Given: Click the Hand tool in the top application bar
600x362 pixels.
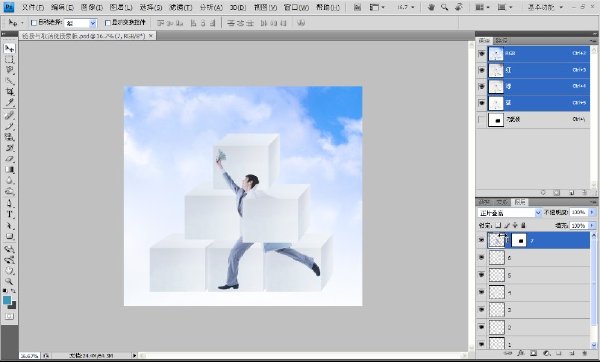Looking at the screenshot, I should tap(431, 7).
